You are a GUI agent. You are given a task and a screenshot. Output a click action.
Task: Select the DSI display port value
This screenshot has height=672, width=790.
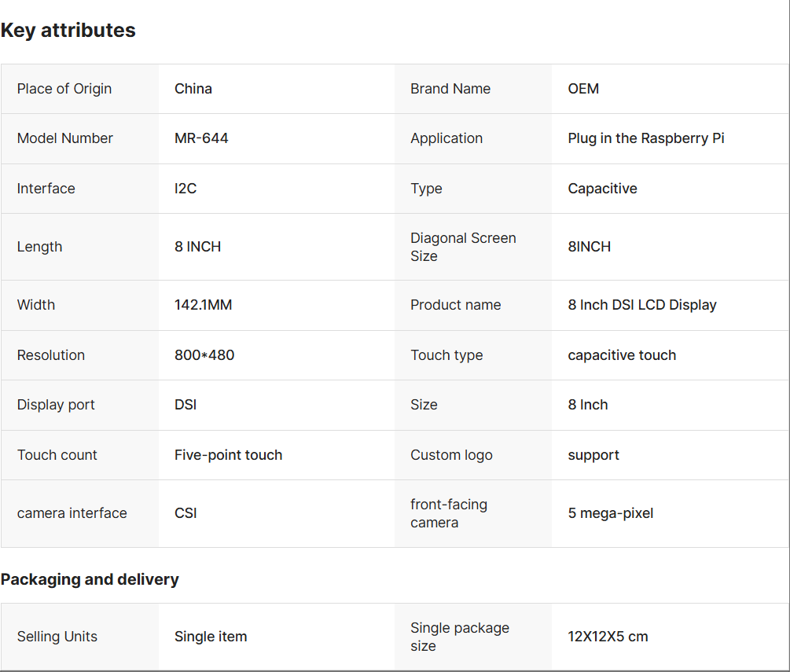(x=186, y=405)
